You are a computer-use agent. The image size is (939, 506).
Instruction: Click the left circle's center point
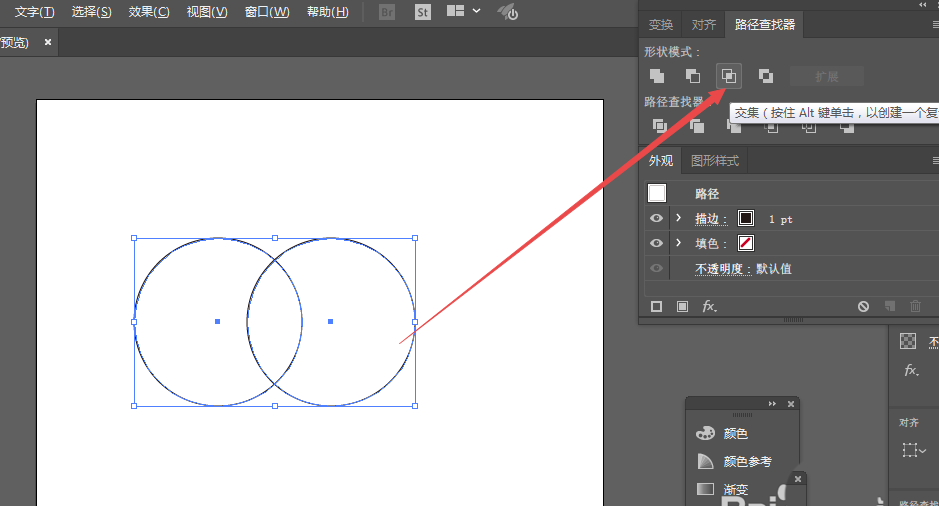coord(217,322)
